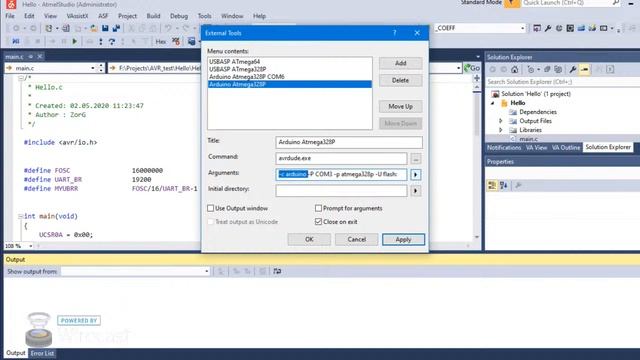
Task: Click Search Solution Explorer field
Action: click(562, 82)
